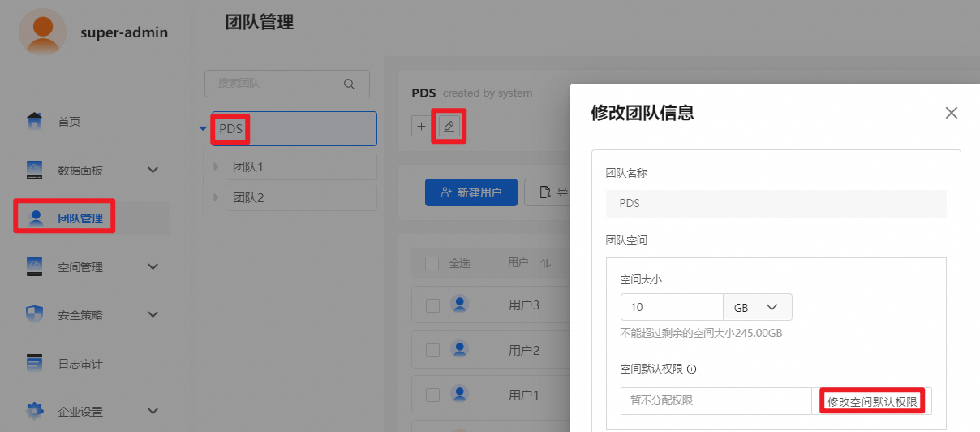Click the avatar icon of 用户2
The height and width of the screenshot is (432, 980).
pyautogui.click(x=460, y=350)
